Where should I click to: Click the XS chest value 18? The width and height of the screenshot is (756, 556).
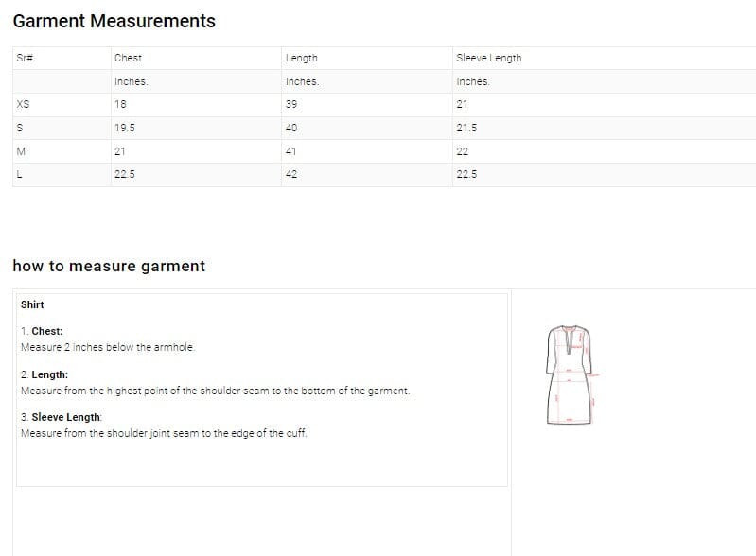point(120,104)
